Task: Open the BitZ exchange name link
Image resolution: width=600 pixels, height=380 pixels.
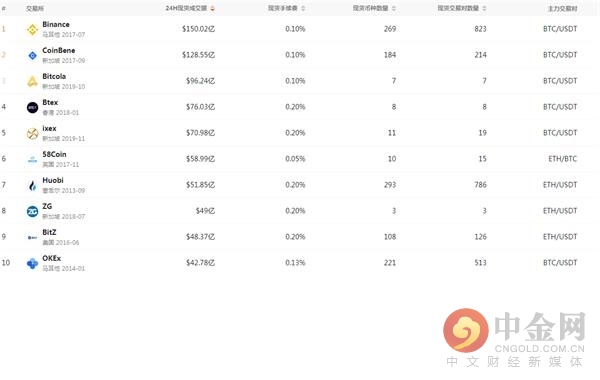Action: tap(49, 232)
